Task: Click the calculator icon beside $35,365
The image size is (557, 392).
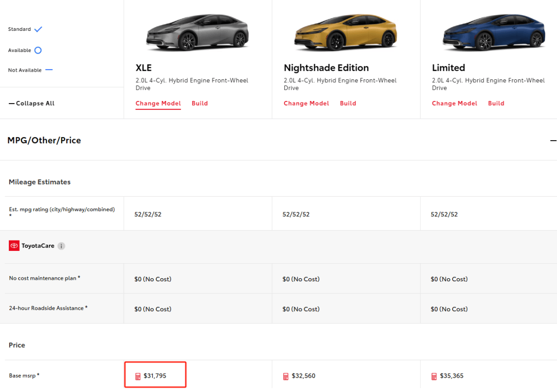Action: click(434, 376)
